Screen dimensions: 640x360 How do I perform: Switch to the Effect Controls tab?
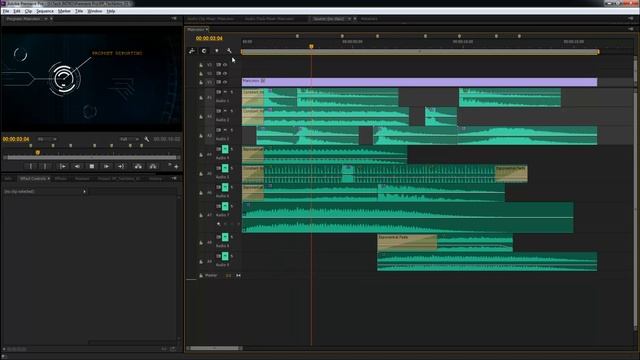point(33,179)
